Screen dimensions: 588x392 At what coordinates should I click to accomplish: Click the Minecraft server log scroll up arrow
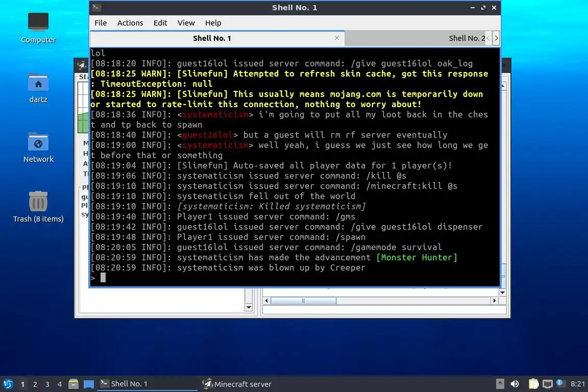click(503, 86)
